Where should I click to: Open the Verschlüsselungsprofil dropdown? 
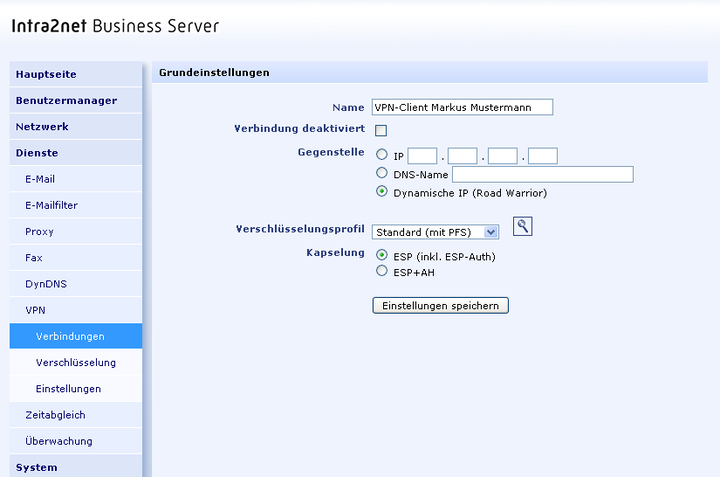(435, 232)
